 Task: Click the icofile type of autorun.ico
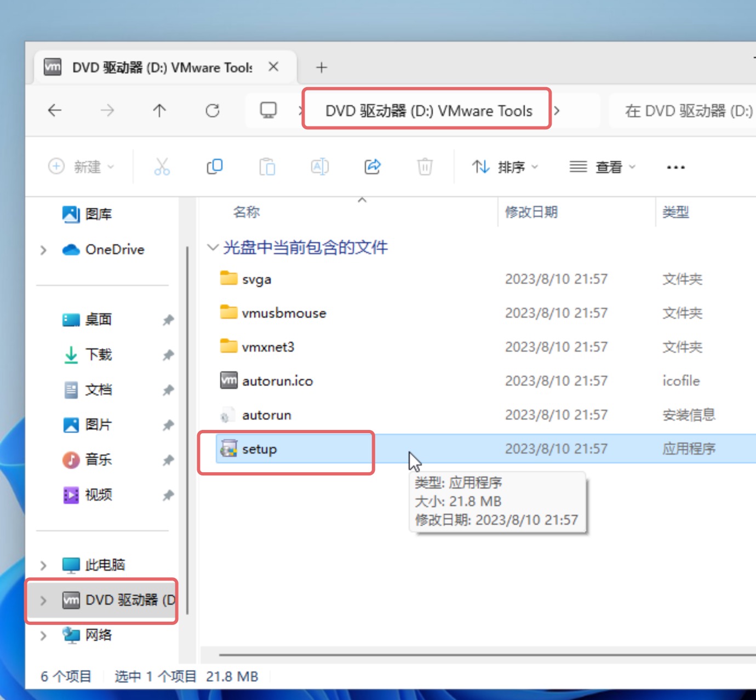[681, 381]
